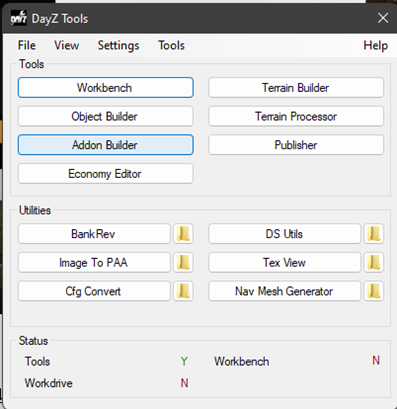
Task: Open Tex View folder icon
Action: [x=374, y=262]
